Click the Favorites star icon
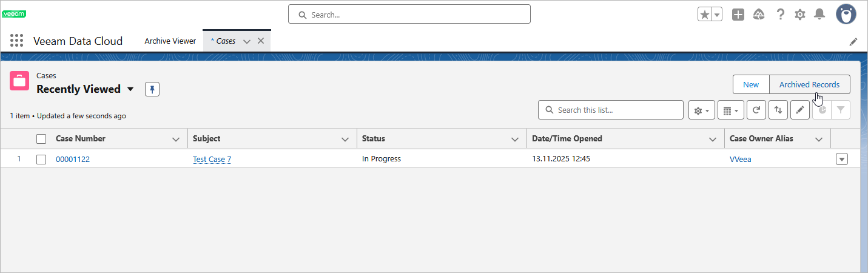This screenshot has height=273, width=868. (704, 15)
